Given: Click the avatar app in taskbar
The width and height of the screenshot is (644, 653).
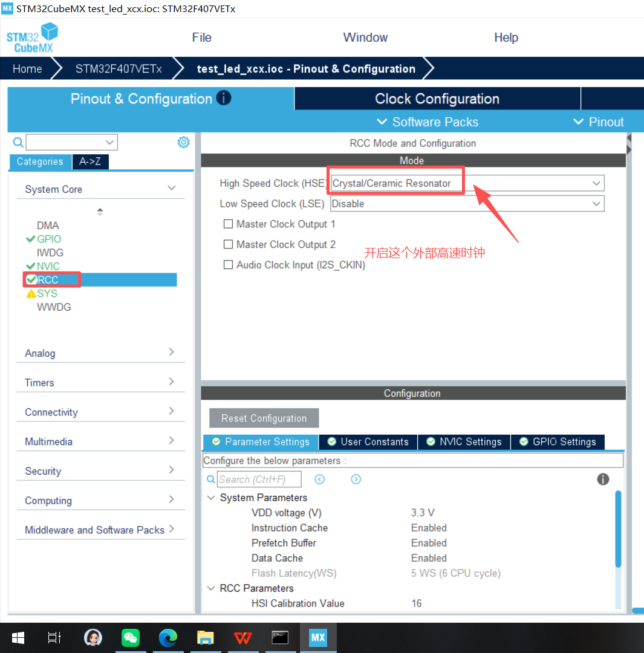Looking at the screenshot, I should tap(93, 638).
